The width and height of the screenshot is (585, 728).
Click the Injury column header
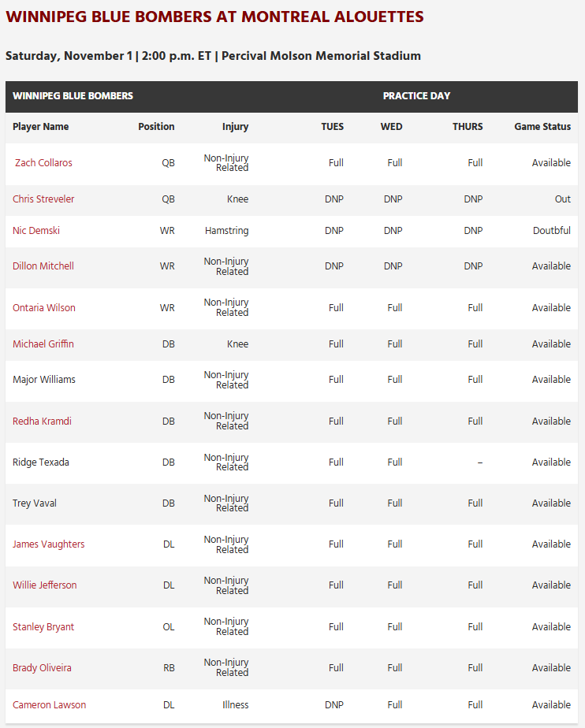click(235, 127)
